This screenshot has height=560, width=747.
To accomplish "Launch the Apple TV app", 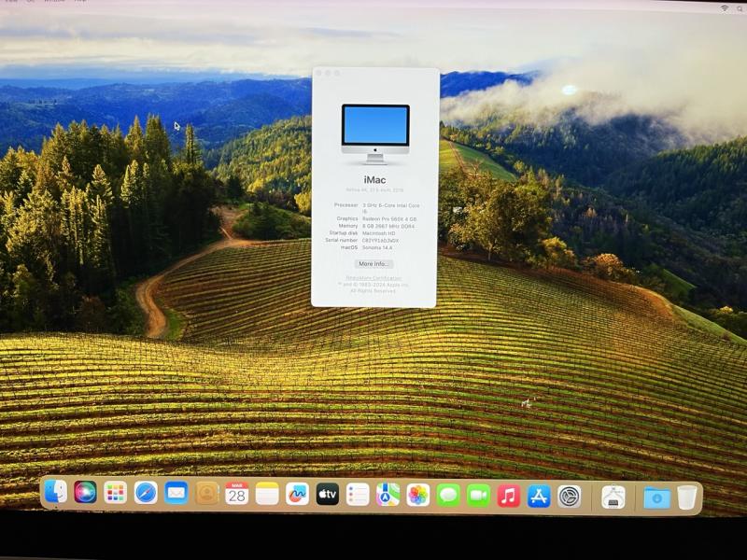I will tap(328, 495).
